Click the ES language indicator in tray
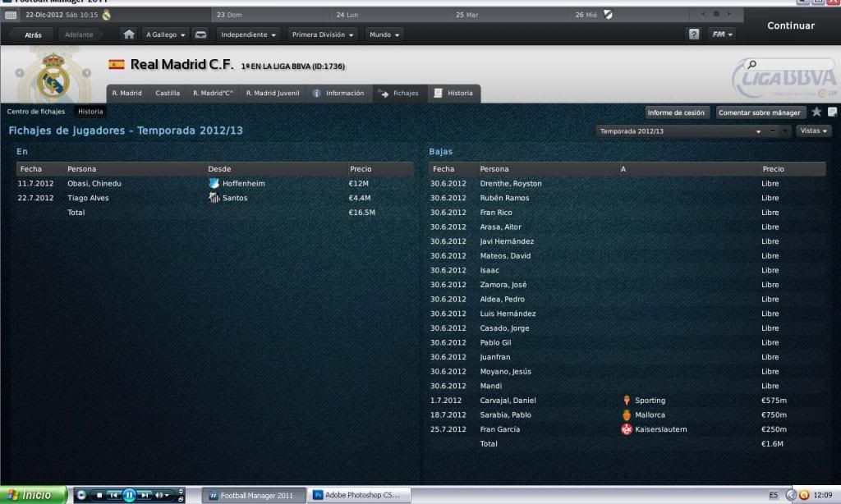The width and height of the screenshot is (841, 504). point(773,495)
